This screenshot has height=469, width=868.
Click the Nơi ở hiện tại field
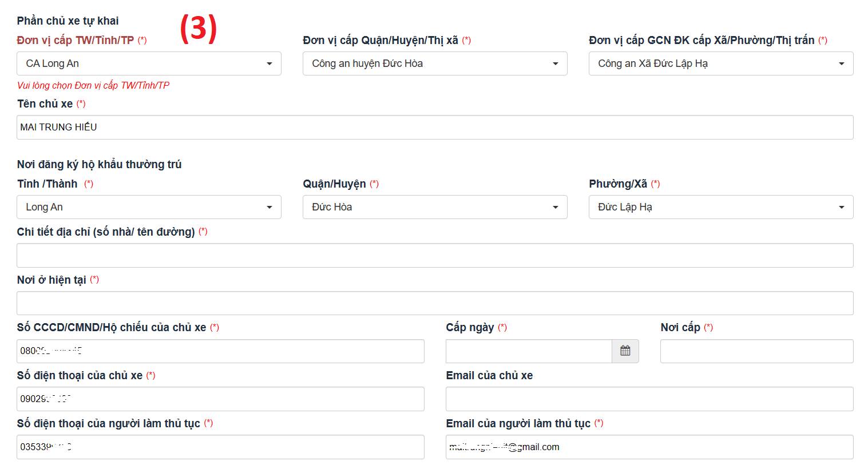point(435,303)
